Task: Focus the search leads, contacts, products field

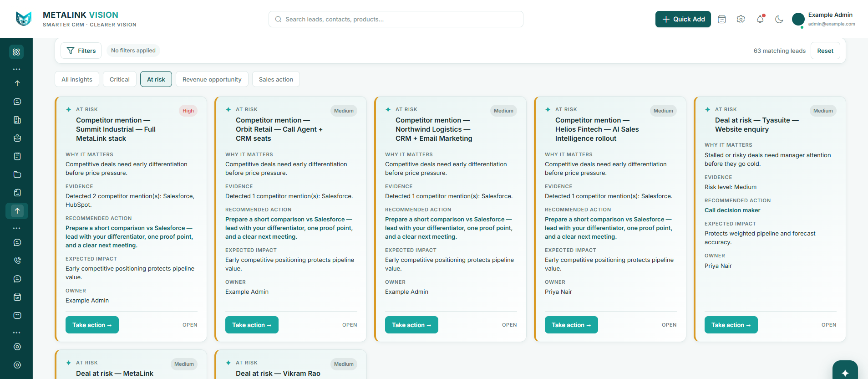Action: click(x=396, y=19)
